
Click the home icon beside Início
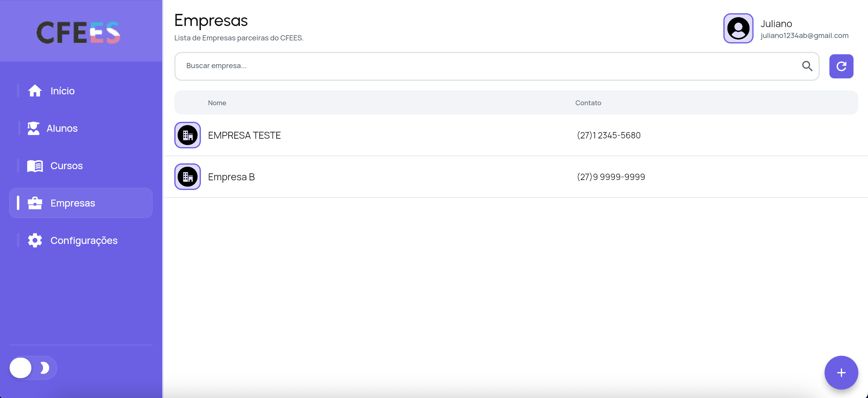tap(35, 91)
